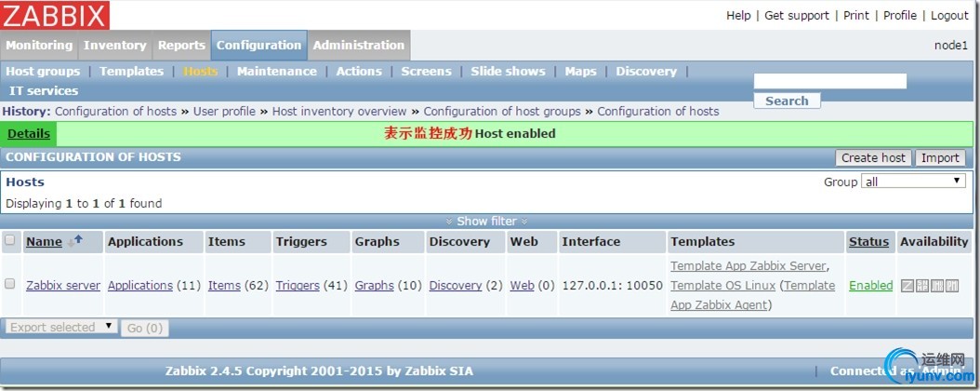The width and height of the screenshot is (980, 391).
Task: Go to Actions submenu
Action: pyautogui.click(x=359, y=72)
